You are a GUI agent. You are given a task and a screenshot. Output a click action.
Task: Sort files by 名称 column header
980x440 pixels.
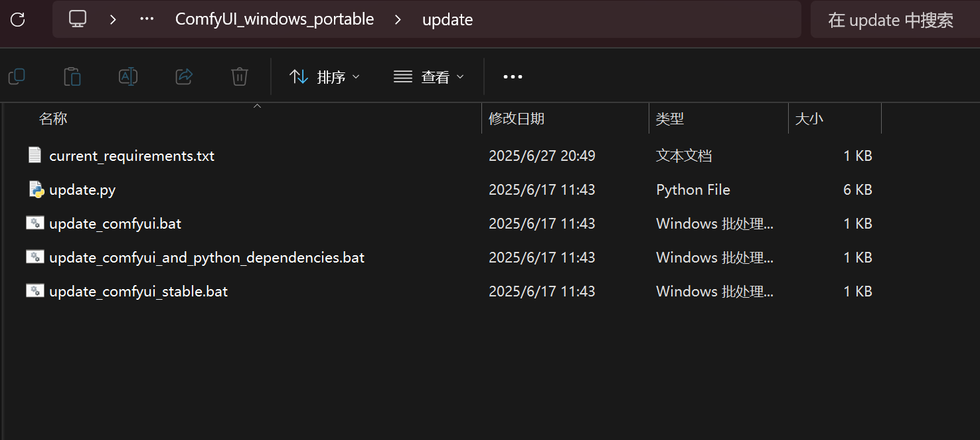tap(53, 119)
